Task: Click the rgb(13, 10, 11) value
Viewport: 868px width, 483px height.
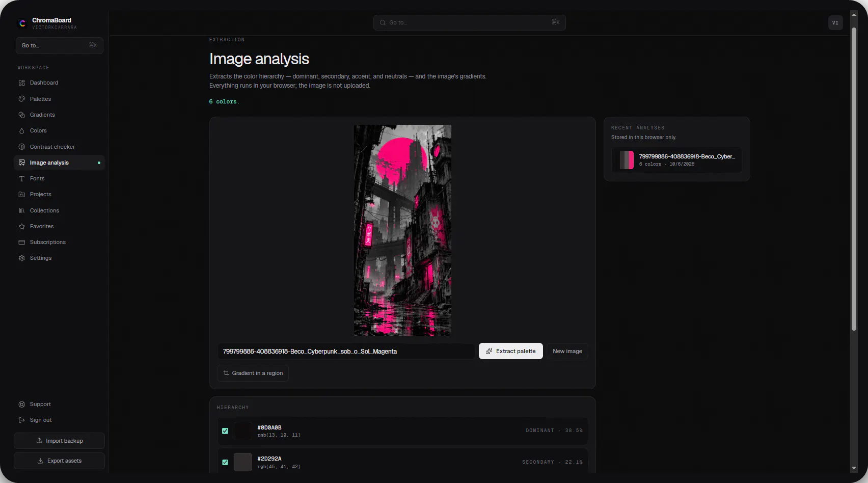Action: (279, 436)
